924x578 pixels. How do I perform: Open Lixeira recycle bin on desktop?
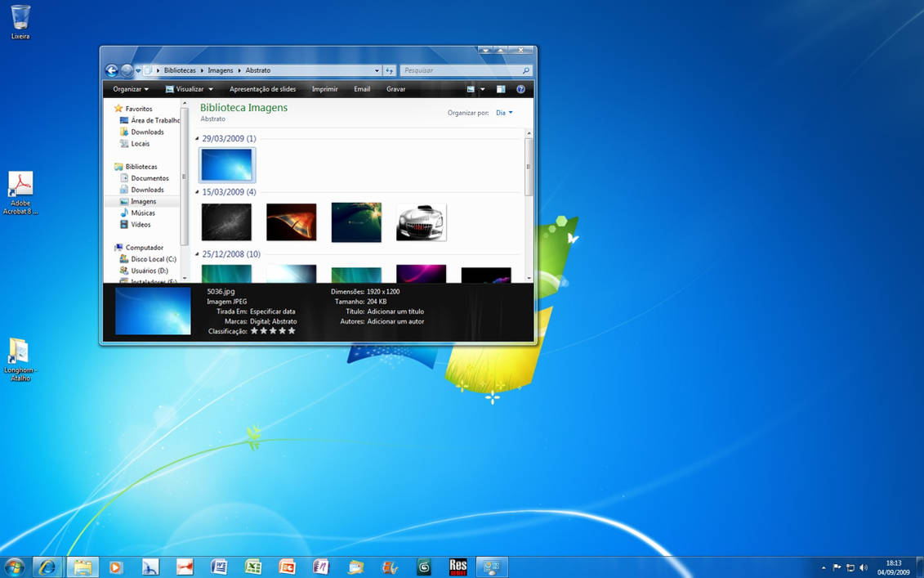coord(20,18)
